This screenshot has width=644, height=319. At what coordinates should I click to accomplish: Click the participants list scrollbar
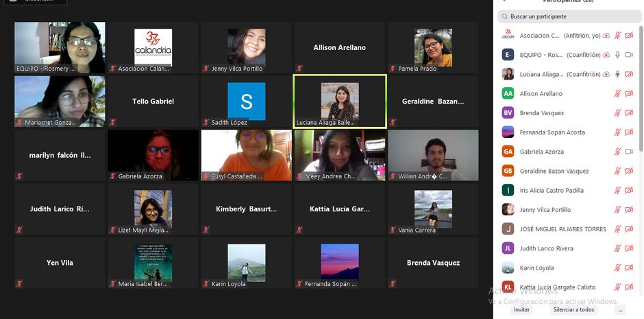(641, 88)
